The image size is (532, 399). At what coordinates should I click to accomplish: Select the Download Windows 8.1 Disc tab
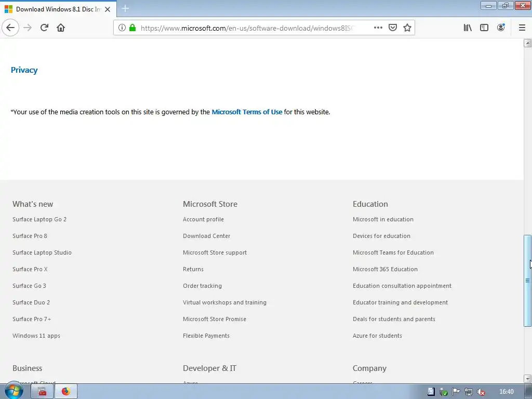[58, 9]
